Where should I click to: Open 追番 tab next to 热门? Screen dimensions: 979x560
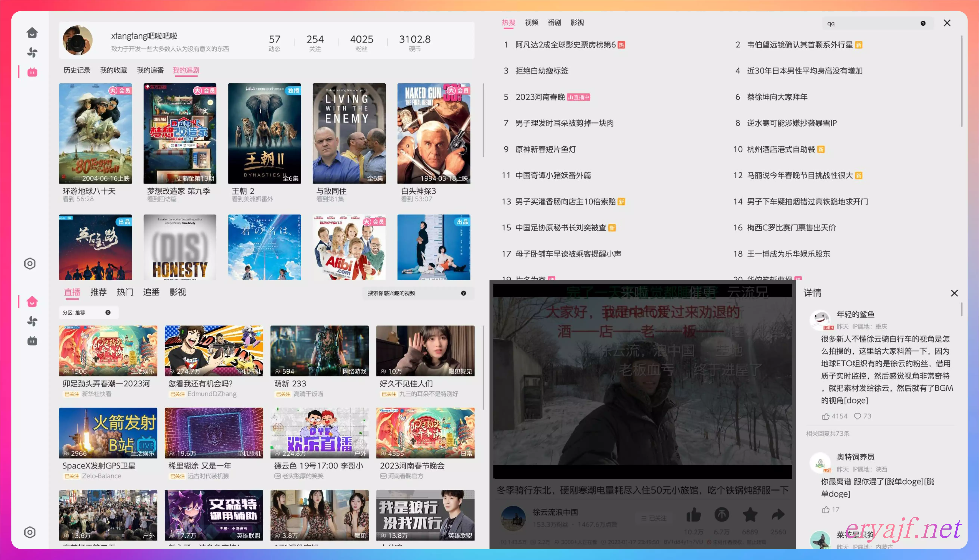tap(151, 292)
